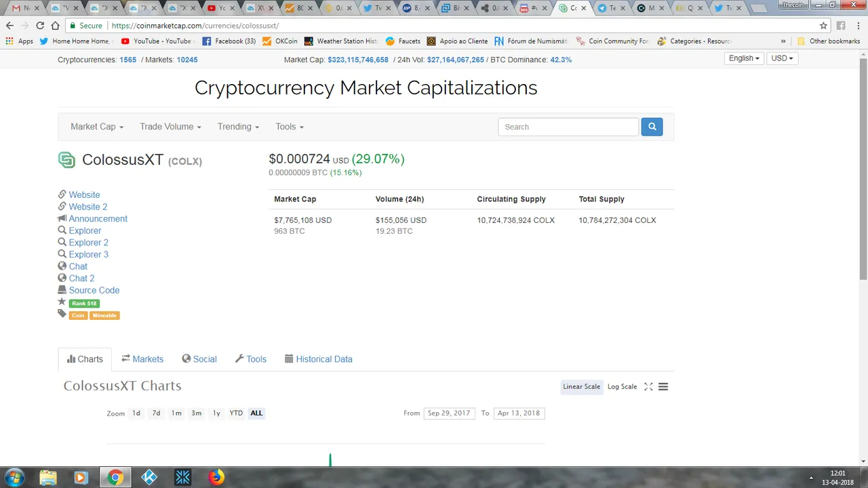Select Linear Scale chart option
The height and width of the screenshot is (488, 868).
(x=582, y=386)
